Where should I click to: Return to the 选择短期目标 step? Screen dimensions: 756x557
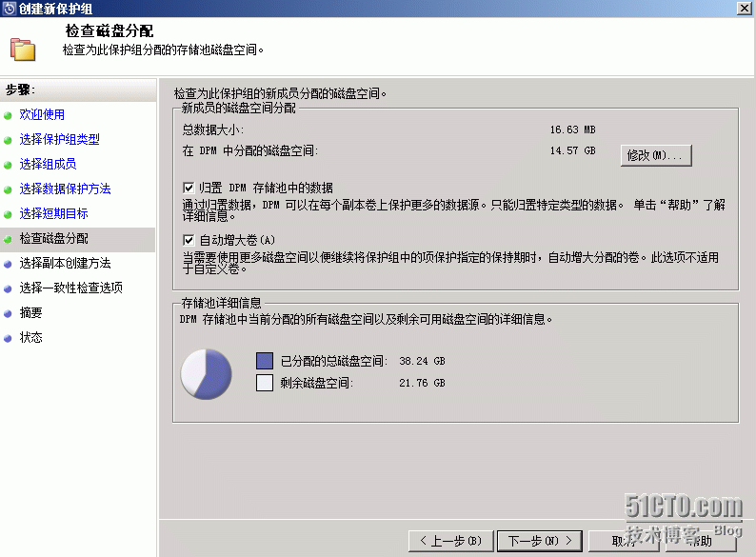tap(53, 213)
